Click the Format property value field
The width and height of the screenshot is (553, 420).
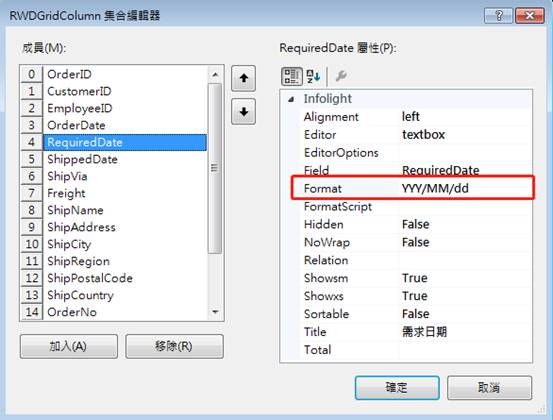point(466,189)
